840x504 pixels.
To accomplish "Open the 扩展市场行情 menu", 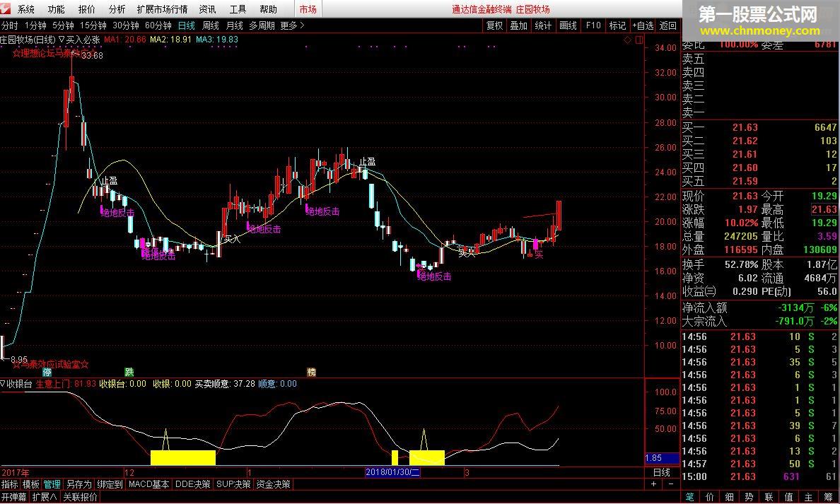I will pos(163,10).
